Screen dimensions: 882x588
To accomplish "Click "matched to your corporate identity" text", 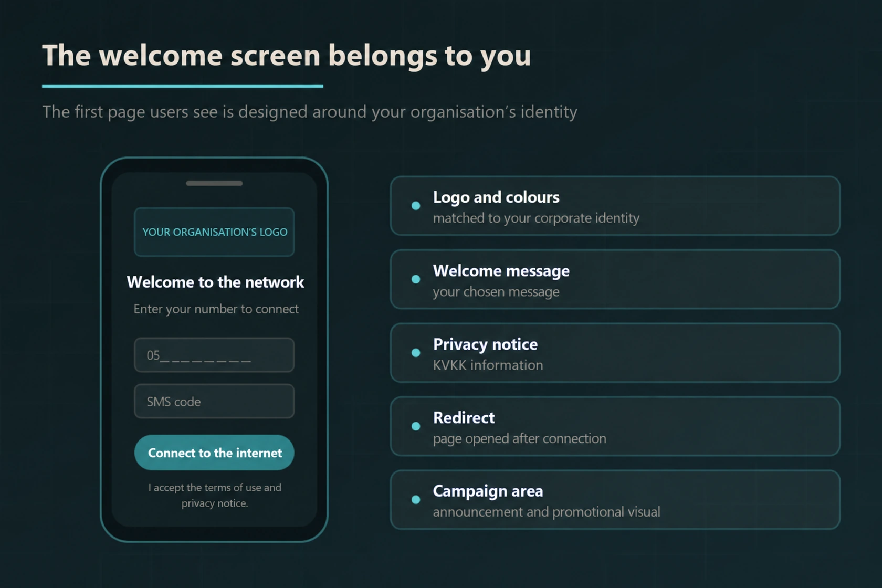I will pyautogui.click(x=536, y=218).
